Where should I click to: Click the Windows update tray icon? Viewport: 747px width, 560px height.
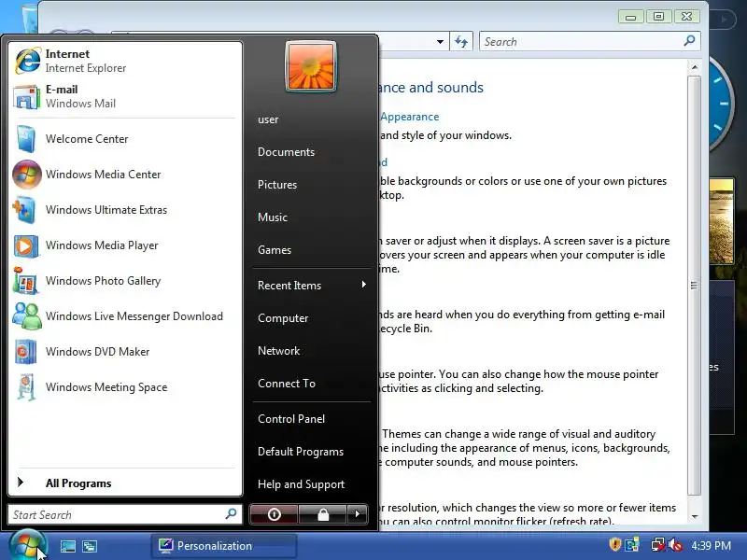633,545
